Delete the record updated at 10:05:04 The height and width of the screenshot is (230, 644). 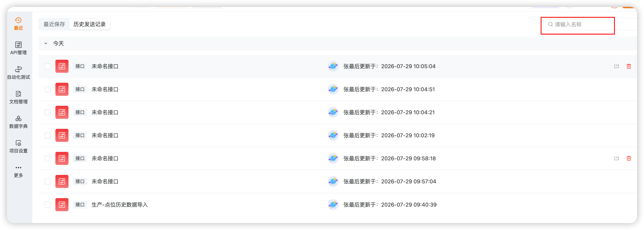coord(628,66)
